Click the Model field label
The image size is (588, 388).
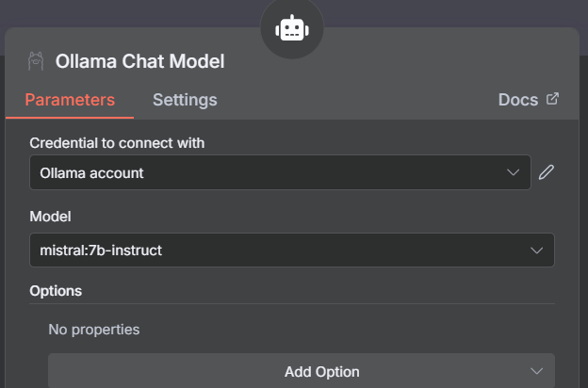click(x=50, y=217)
